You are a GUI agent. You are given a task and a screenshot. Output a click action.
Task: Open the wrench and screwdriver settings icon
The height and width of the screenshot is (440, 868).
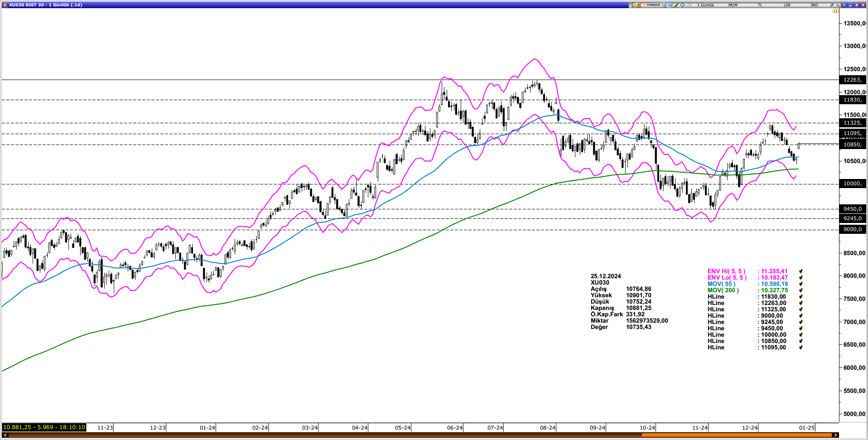click(x=837, y=5)
